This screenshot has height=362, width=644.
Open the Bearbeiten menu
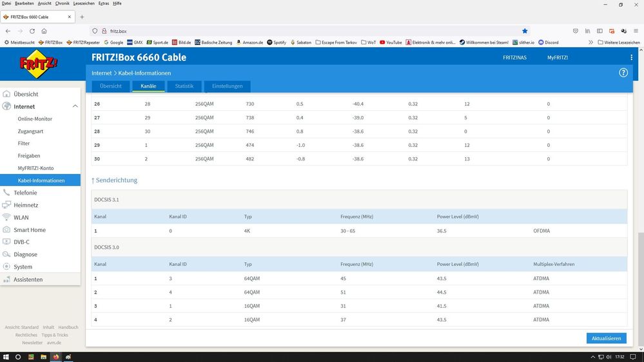24,3
